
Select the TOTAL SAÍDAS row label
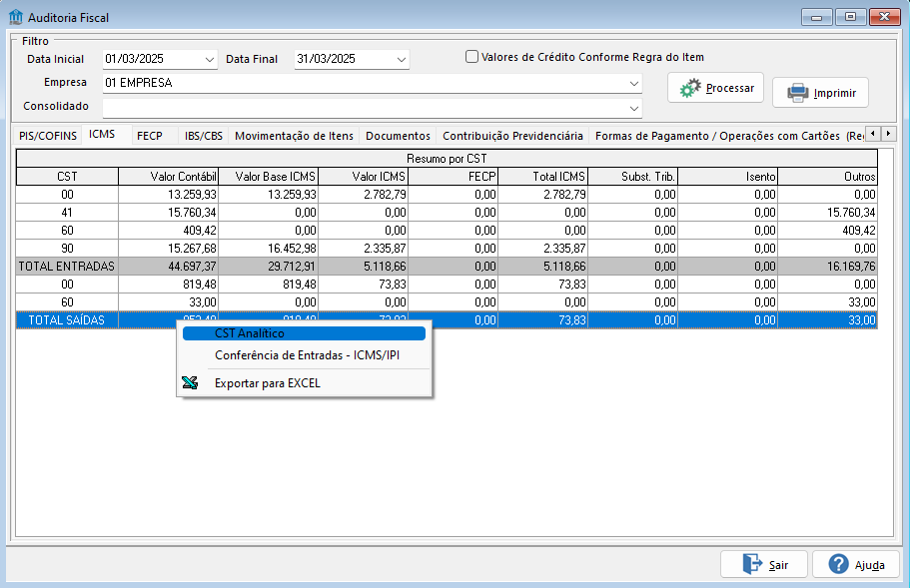(67, 320)
